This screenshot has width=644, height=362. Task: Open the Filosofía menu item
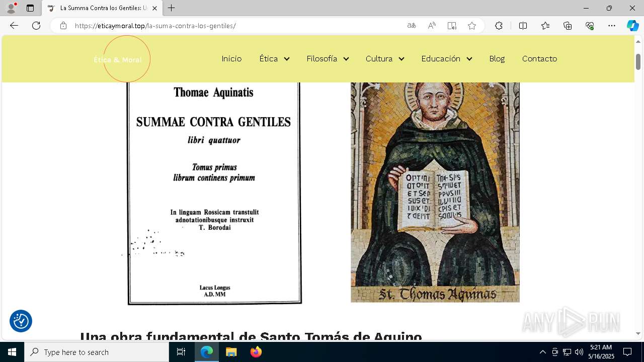coord(322,59)
